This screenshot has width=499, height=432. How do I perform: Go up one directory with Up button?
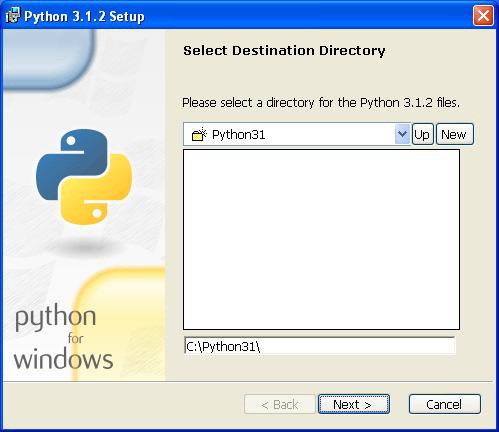423,134
